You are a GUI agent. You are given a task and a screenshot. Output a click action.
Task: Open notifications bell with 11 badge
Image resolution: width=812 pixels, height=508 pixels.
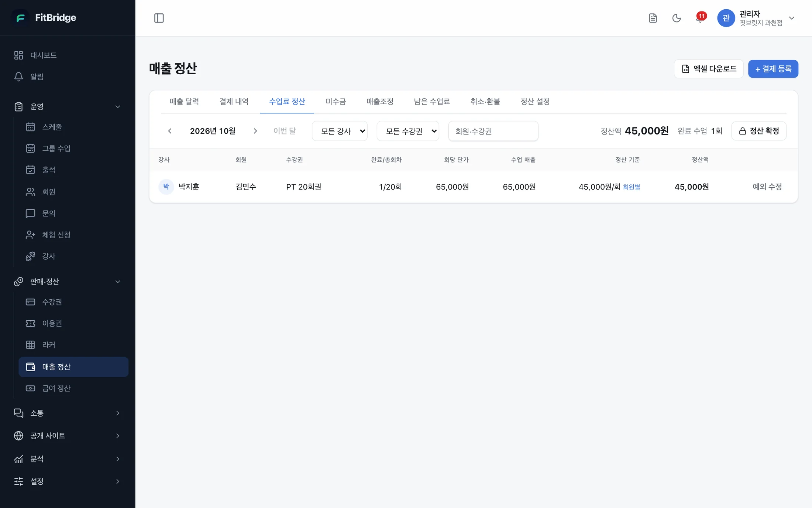pos(700,17)
